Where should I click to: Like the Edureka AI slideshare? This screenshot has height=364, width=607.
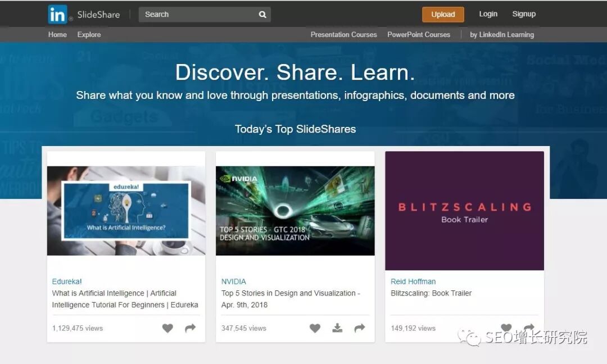(x=167, y=328)
